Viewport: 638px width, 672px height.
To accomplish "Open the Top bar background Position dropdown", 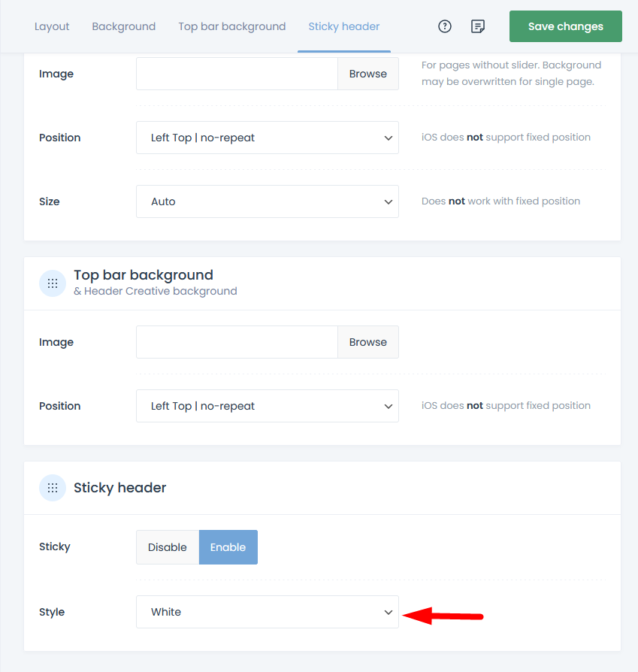I will coord(267,406).
